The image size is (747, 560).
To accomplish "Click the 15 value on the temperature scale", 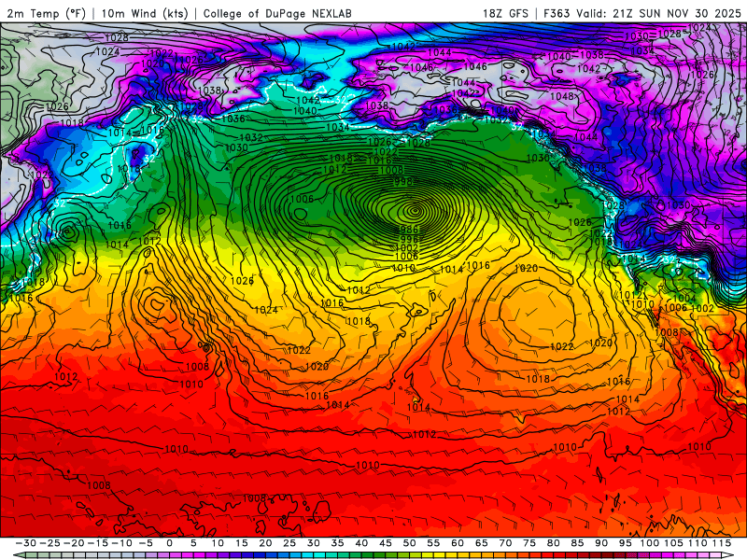I will [242, 543].
